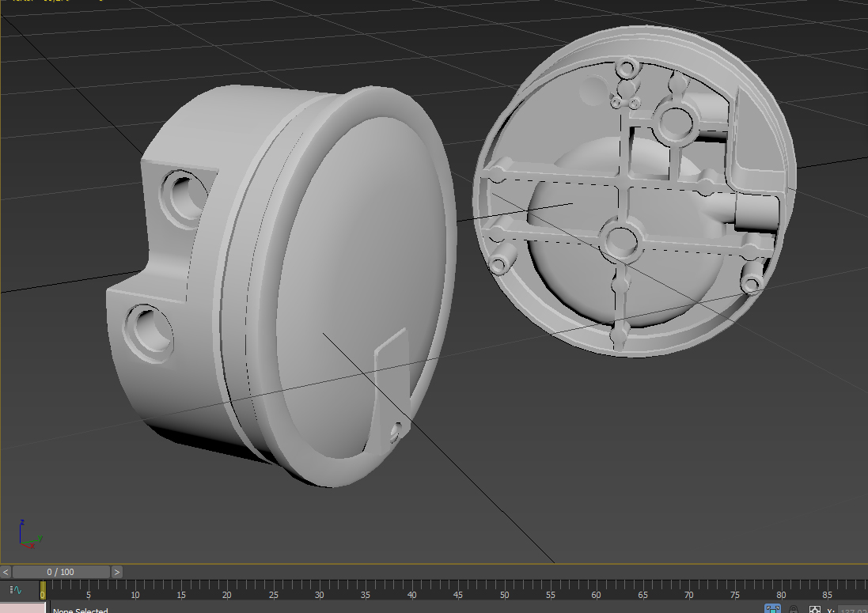
Task: Toggle the Isolate Selection icon in status bar
Action: click(x=773, y=609)
